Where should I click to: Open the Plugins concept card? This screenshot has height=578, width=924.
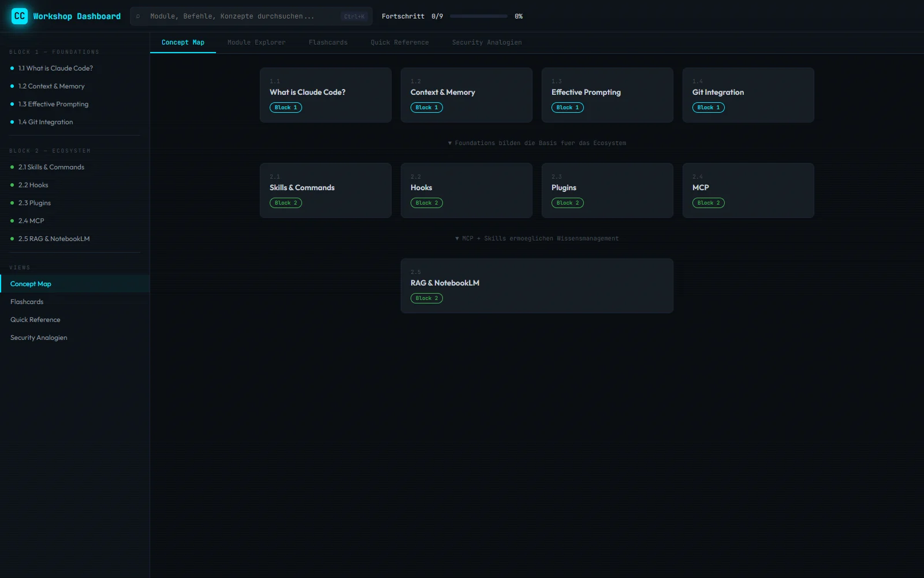click(x=608, y=190)
